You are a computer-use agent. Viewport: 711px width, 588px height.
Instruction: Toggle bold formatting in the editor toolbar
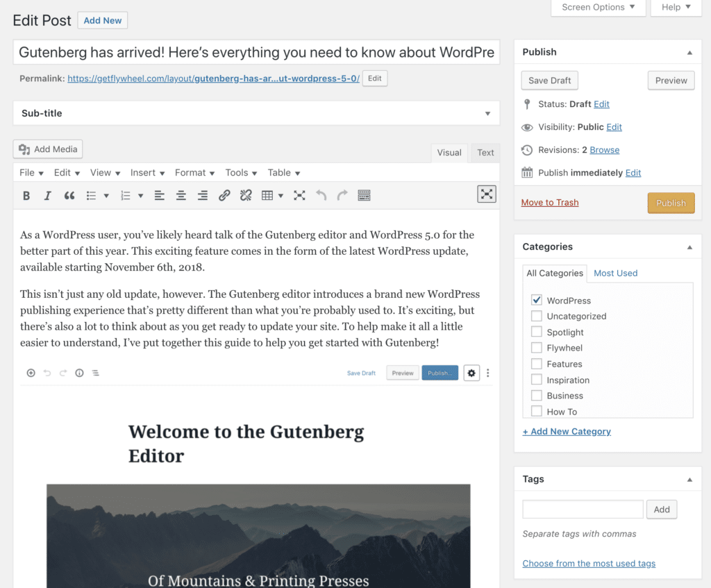point(26,195)
